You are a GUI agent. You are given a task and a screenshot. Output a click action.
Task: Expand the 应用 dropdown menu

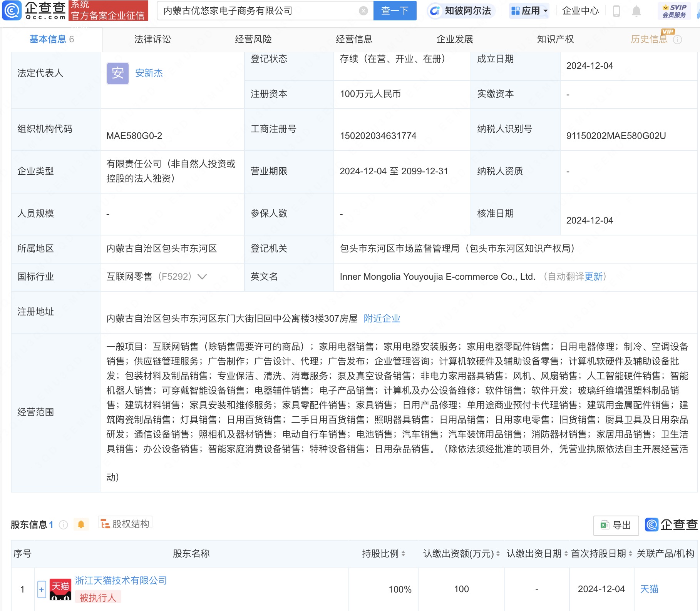coord(530,11)
